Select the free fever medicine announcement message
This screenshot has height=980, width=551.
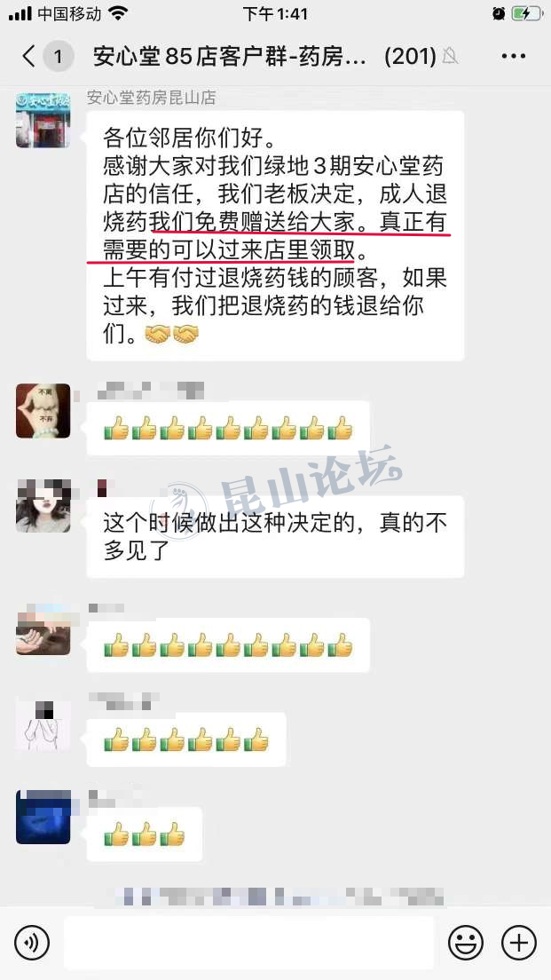[275, 235]
